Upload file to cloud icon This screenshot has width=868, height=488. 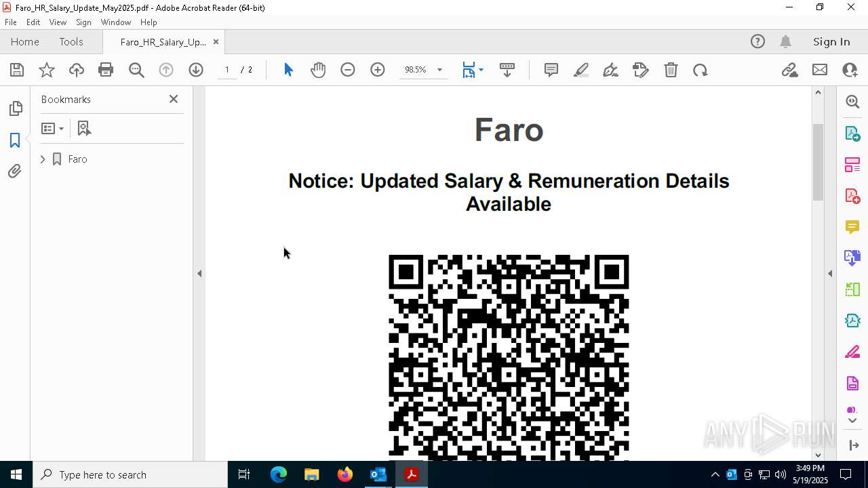pyautogui.click(x=77, y=70)
